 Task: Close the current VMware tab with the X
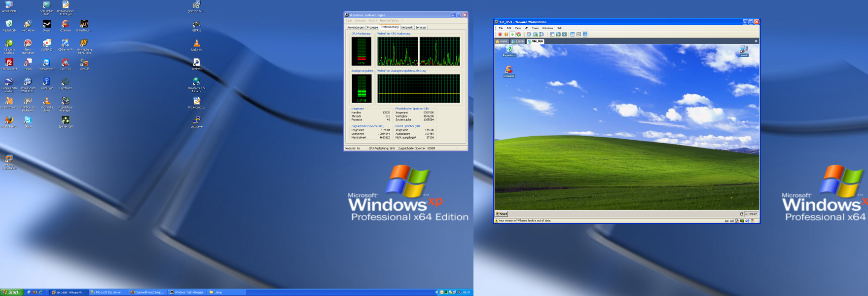756,41
